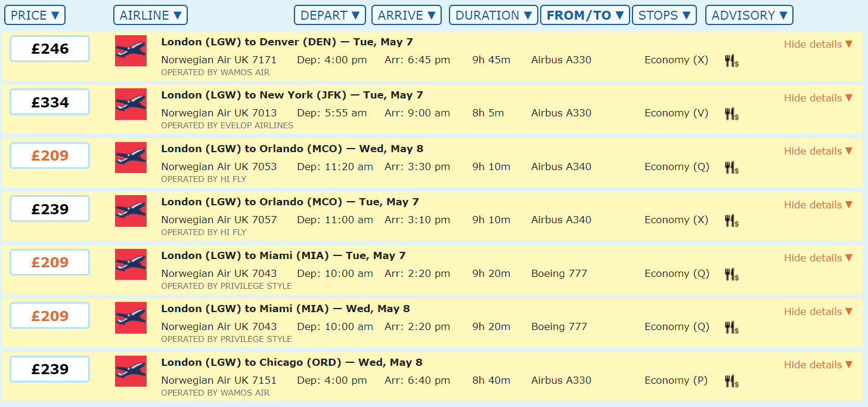Click 'Arr: 3:10 pm' arrival time
This screenshot has width=868, height=407.
coord(417,220)
